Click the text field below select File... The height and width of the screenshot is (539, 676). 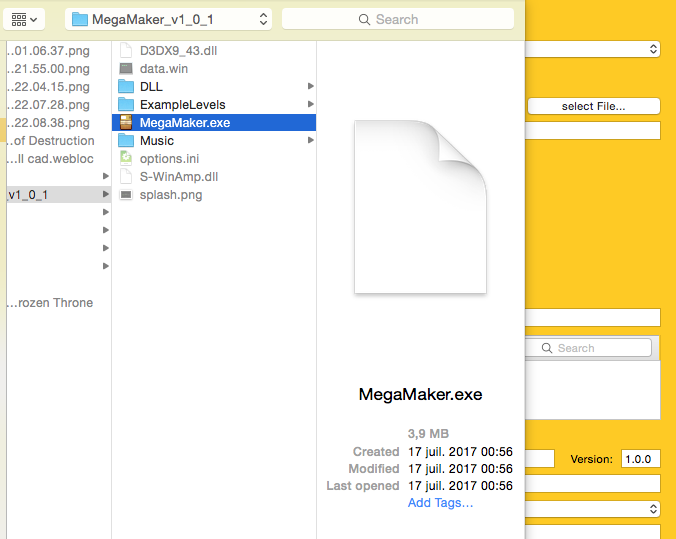(x=592, y=130)
